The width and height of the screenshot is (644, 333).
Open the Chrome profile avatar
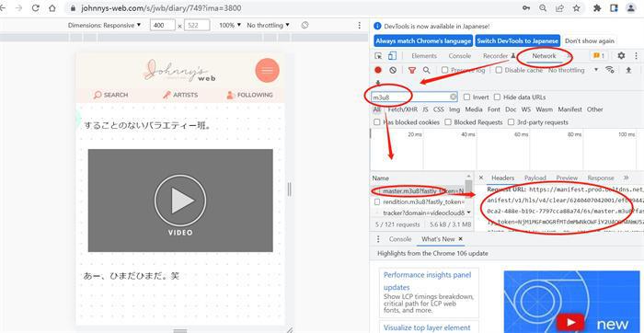coord(630,7)
